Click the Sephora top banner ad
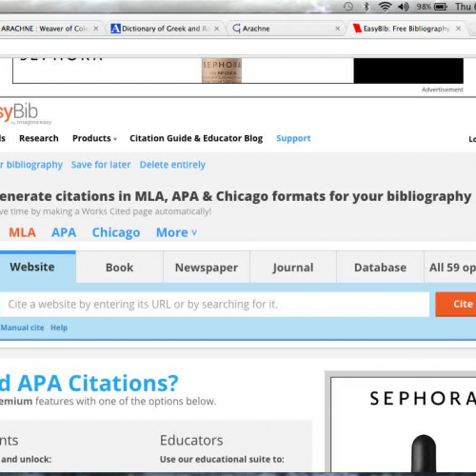 tap(238, 70)
